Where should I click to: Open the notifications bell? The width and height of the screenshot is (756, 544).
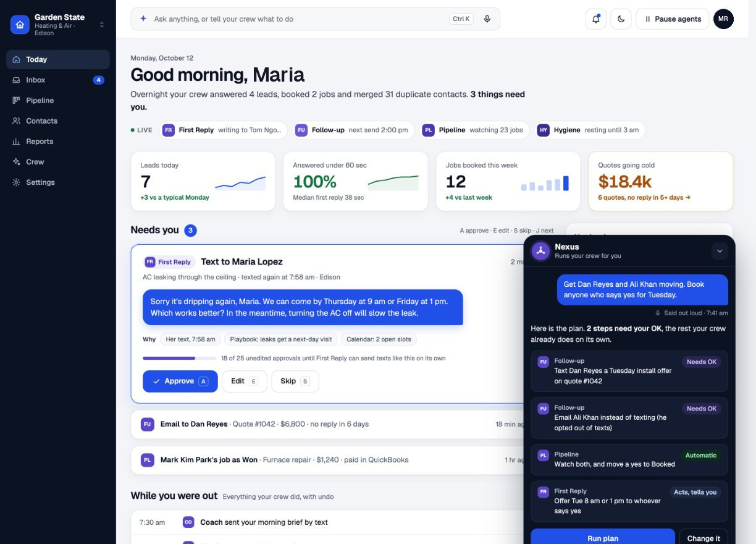click(x=596, y=19)
